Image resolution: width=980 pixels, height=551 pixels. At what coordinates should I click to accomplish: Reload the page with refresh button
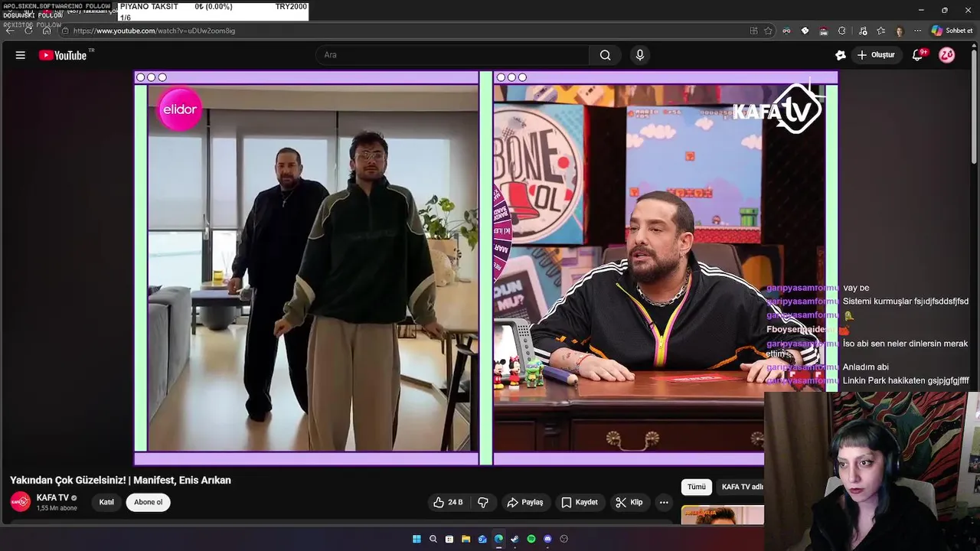coord(28,31)
